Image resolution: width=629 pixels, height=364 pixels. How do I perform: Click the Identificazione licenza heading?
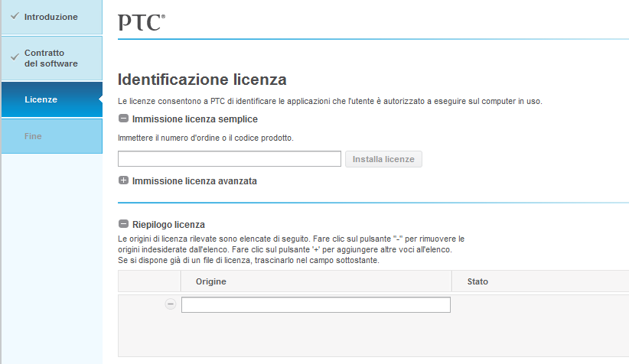(x=202, y=80)
